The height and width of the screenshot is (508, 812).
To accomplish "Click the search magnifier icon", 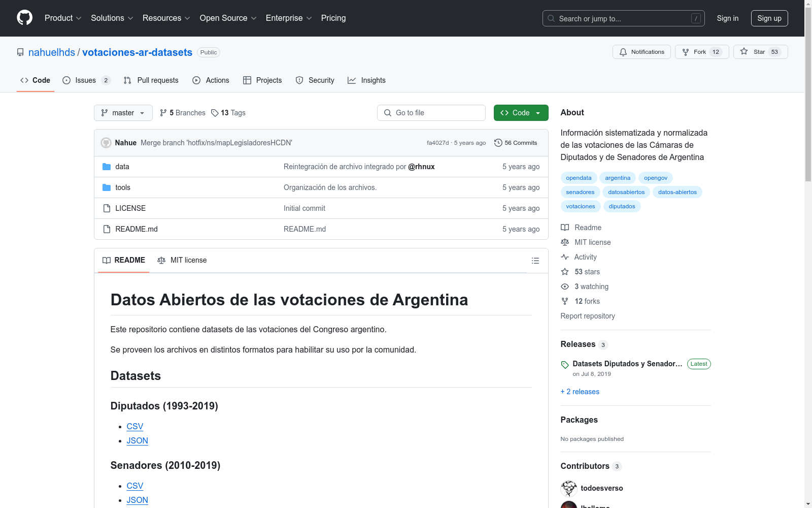I will tap(551, 18).
